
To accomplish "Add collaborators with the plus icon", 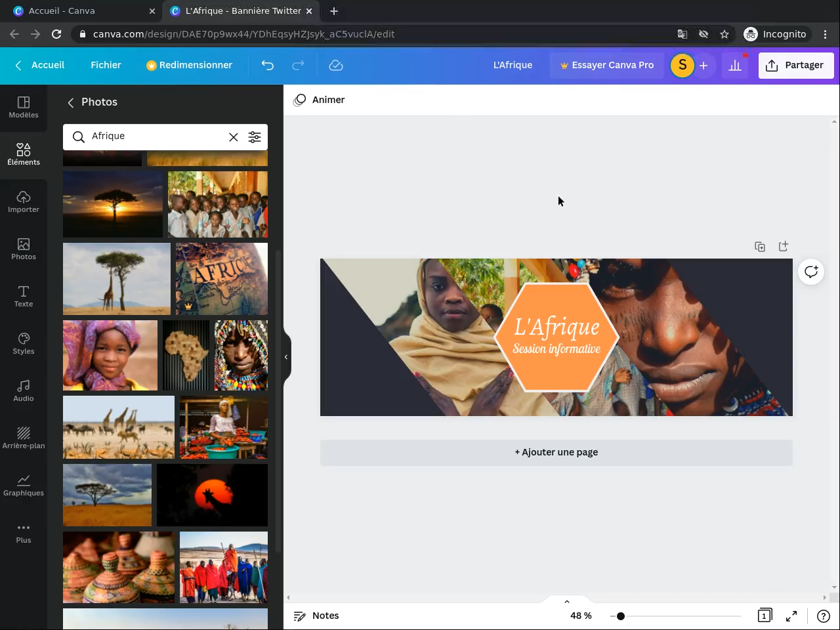I will click(x=703, y=66).
